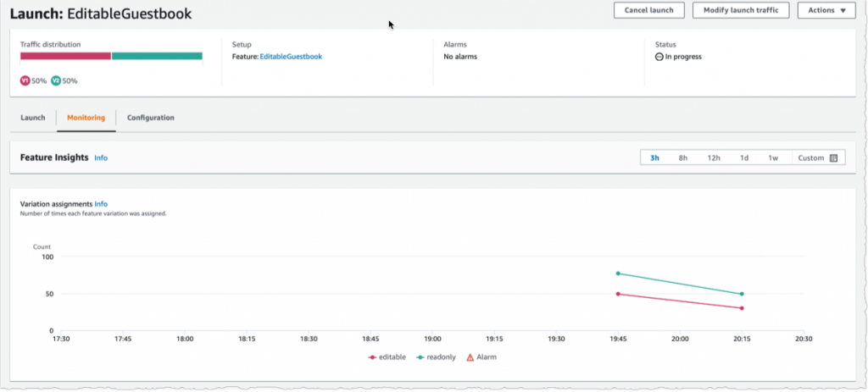Choose the 1w time range
This screenshot has width=868, height=392.
pos(772,158)
